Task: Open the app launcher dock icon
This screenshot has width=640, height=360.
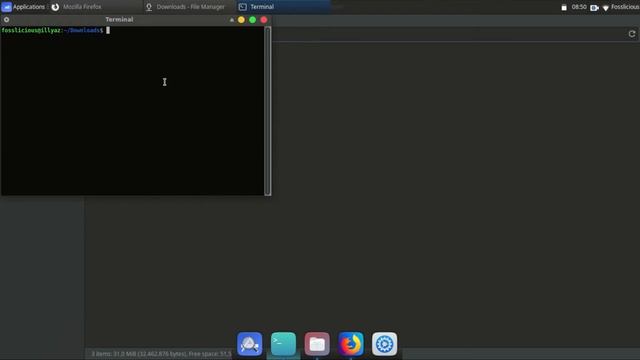Action: 250,344
